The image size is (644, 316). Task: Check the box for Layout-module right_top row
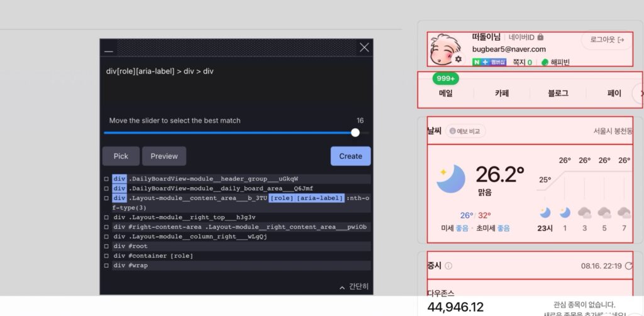pyautogui.click(x=106, y=217)
